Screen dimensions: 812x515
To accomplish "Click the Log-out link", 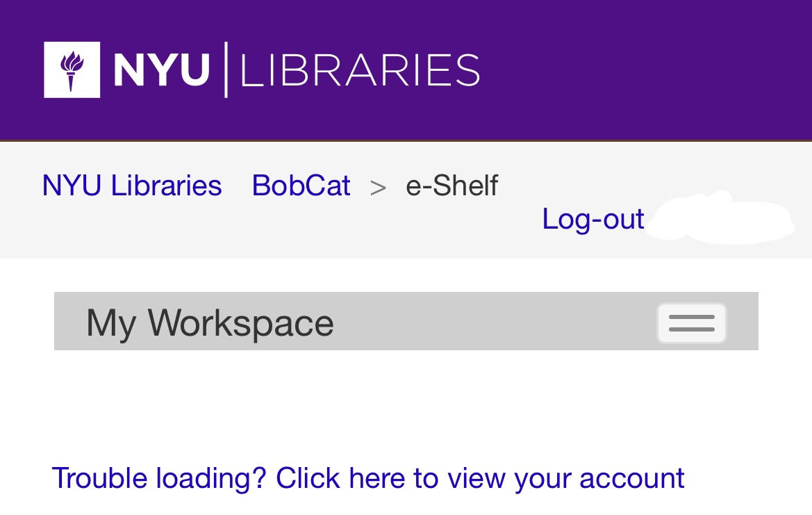I will pyautogui.click(x=593, y=219).
